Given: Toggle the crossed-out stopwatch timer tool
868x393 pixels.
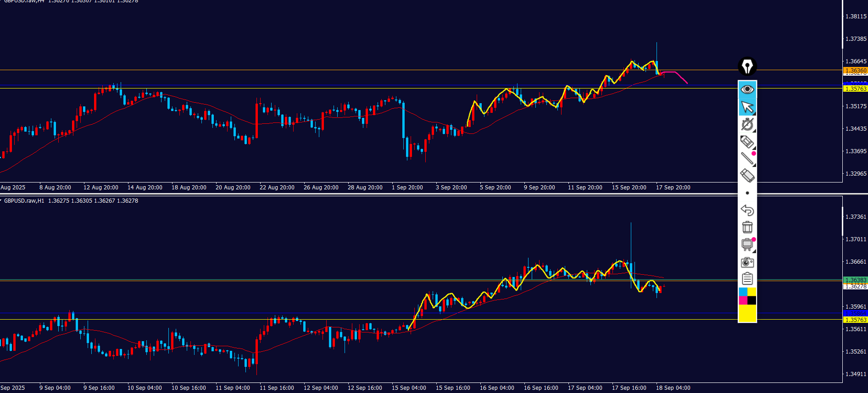Looking at the screenshot, I should tap(747, 124).
